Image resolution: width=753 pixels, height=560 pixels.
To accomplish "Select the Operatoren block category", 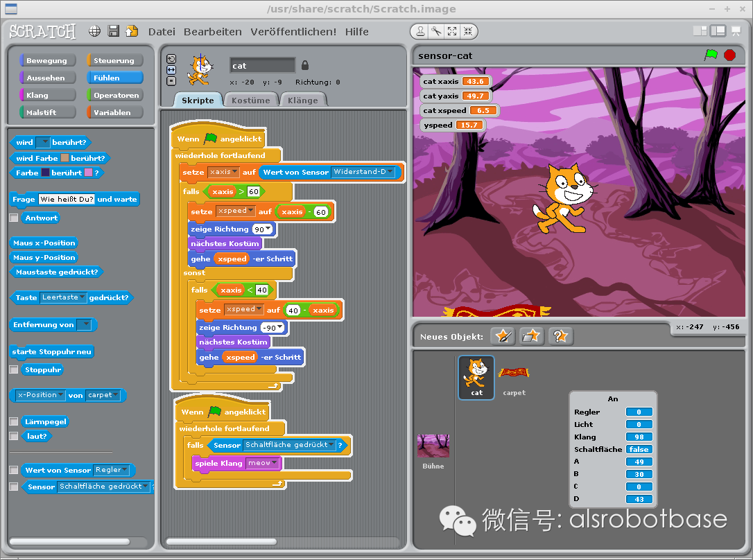I will click(x=114, y=95).
